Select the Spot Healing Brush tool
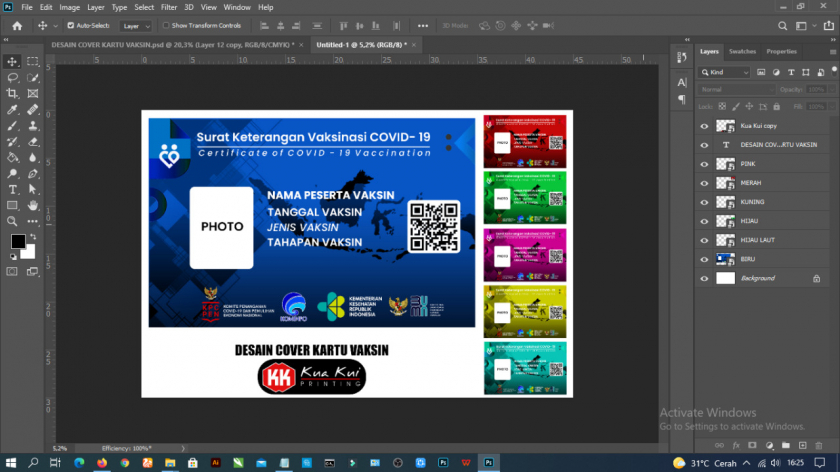Viewport: 840px width, 472px height. pyautogui.click(x=33, y=110)
